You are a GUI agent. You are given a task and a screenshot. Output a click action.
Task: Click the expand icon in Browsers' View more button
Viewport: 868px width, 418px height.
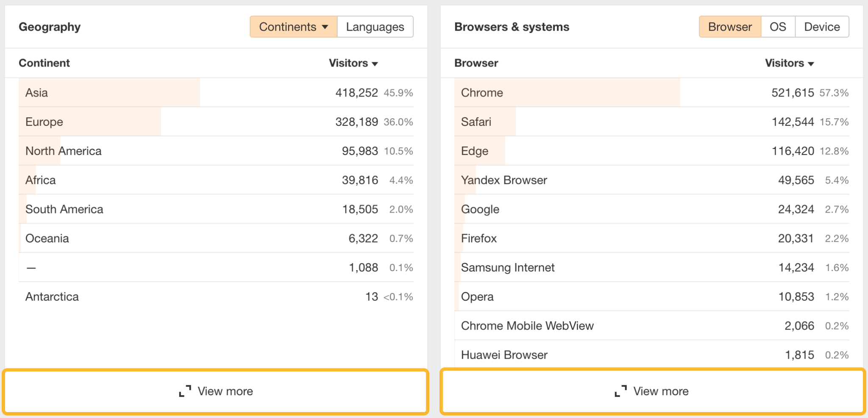[x=620, y=391]
